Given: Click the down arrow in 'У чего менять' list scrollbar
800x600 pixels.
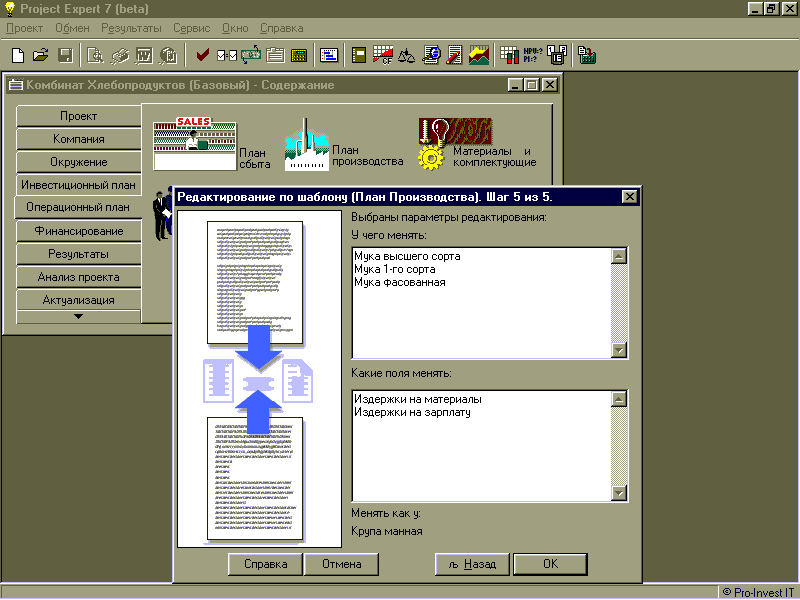Looking at the screenshot, I should click(x=619, y=350).
